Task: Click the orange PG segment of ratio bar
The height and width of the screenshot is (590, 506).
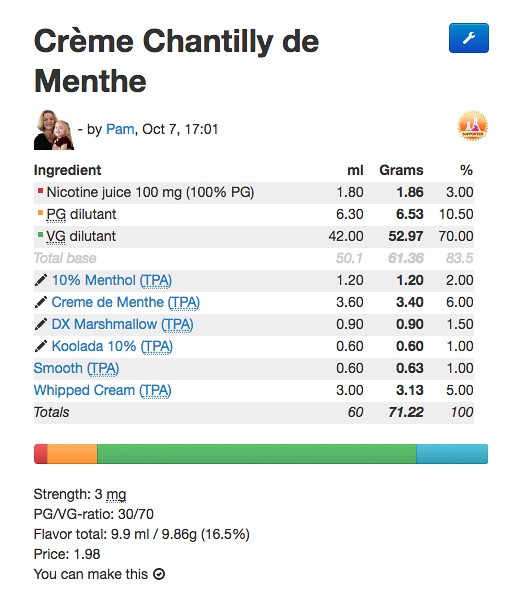Action: point(72,454)
